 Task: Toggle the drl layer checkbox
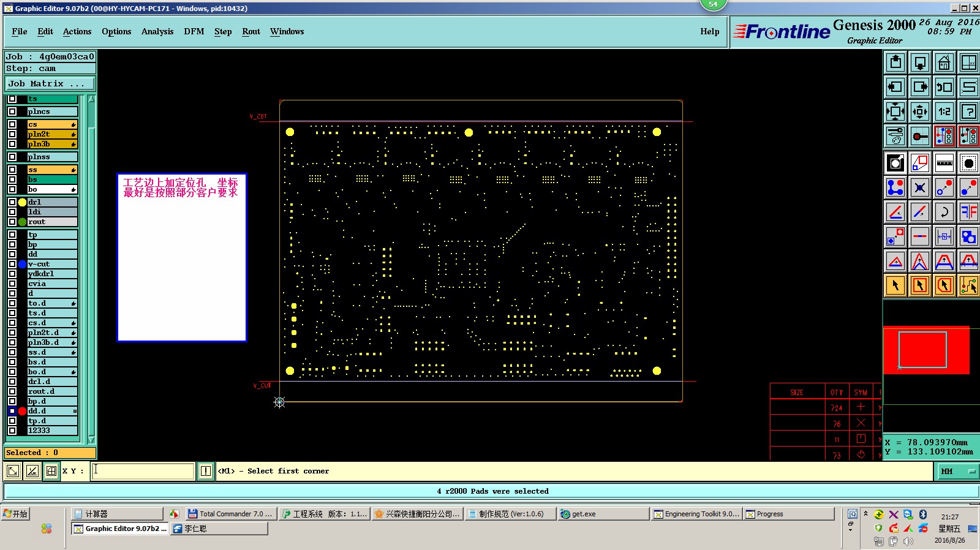(12, 202)
